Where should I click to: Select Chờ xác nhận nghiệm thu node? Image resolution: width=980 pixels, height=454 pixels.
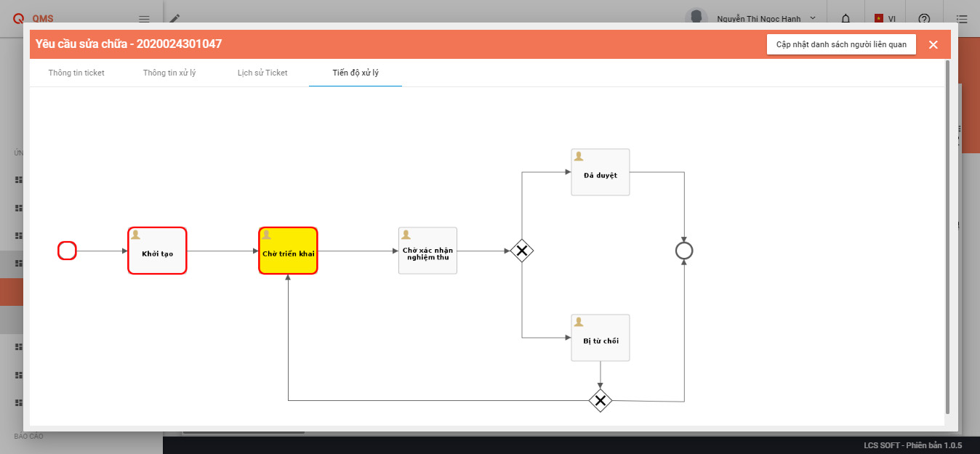click(427, 251)
